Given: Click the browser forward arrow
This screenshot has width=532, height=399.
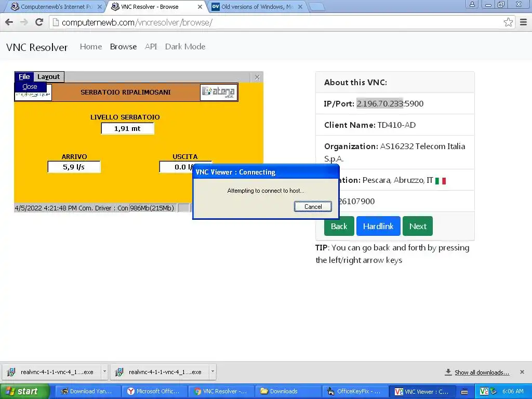Looking at the screenshot, I should click(24, 22).
